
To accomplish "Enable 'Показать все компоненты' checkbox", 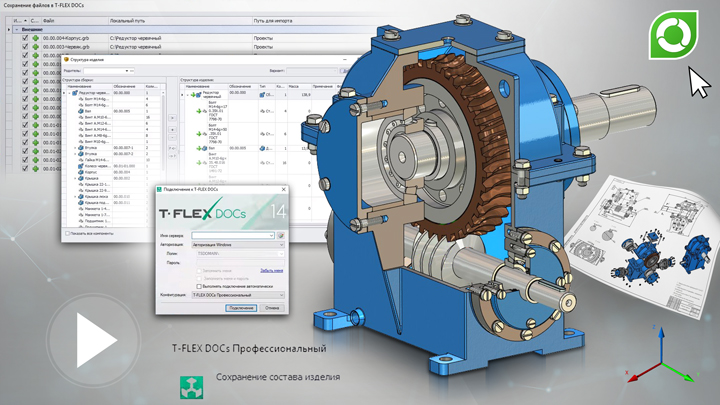I will click(68, 234).
